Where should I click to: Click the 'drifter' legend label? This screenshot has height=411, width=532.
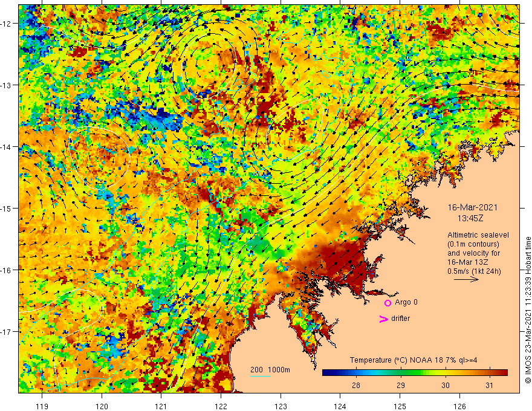point(400,319)
